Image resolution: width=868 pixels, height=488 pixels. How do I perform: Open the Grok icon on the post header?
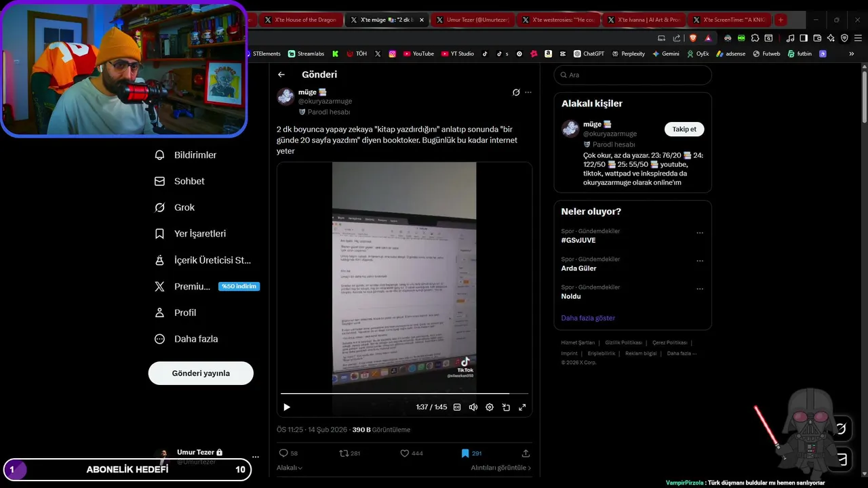coord(516,92)
